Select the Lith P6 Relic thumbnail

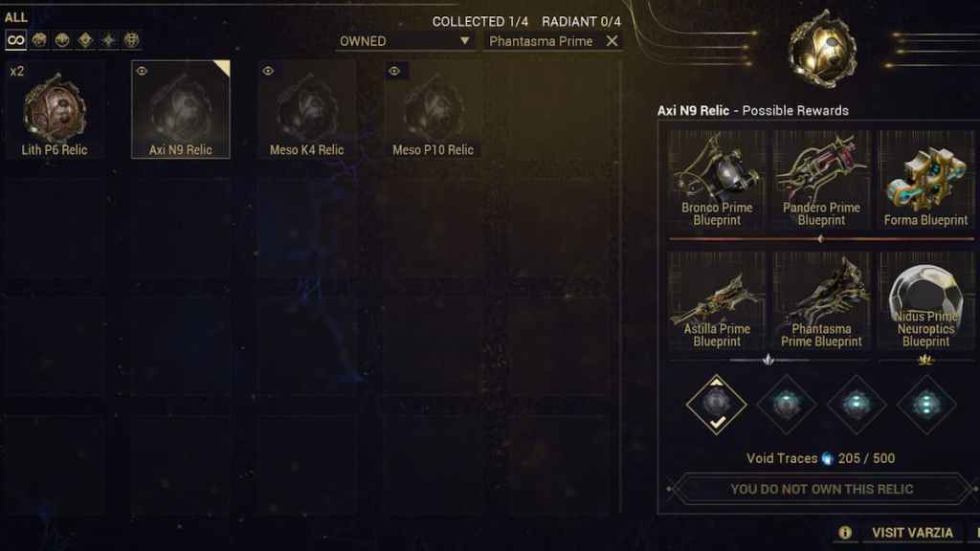55,110
